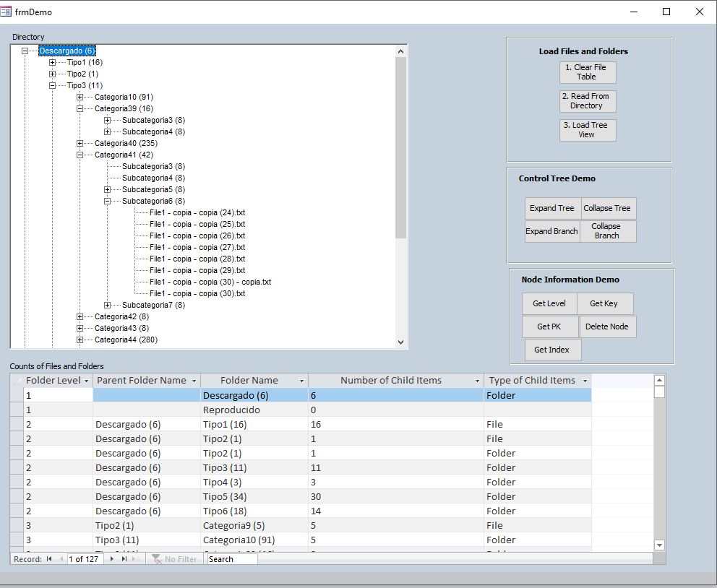Select File1 - copia - copia (24).txt
This screenshot has height=588, width=717.
(x=197, y=212)
